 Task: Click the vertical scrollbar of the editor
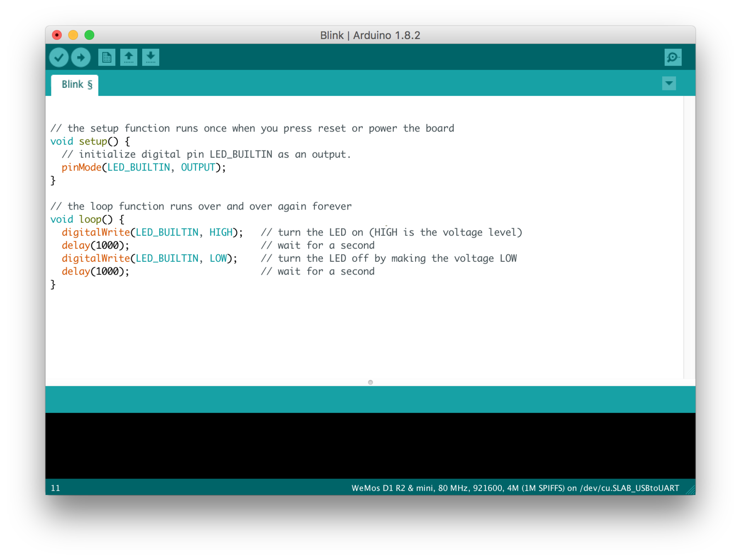689,237
